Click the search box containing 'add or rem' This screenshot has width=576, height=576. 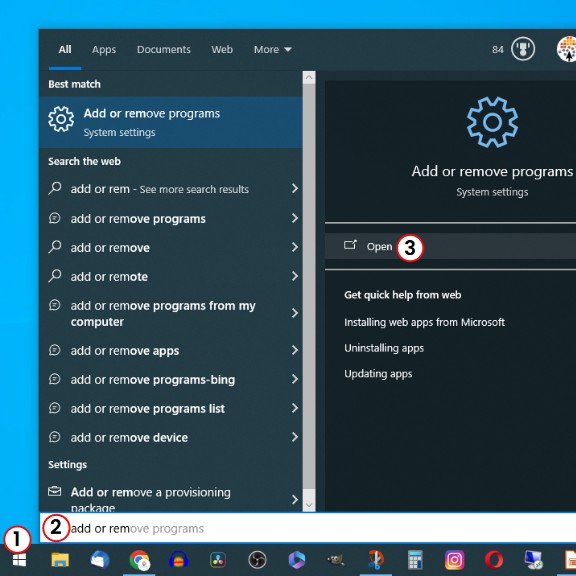point(308,528)
